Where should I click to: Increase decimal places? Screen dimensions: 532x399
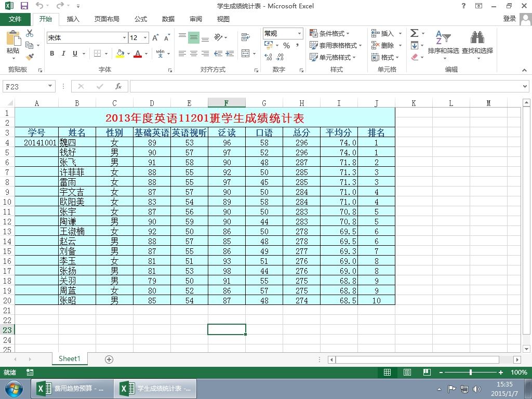(269, 57)
